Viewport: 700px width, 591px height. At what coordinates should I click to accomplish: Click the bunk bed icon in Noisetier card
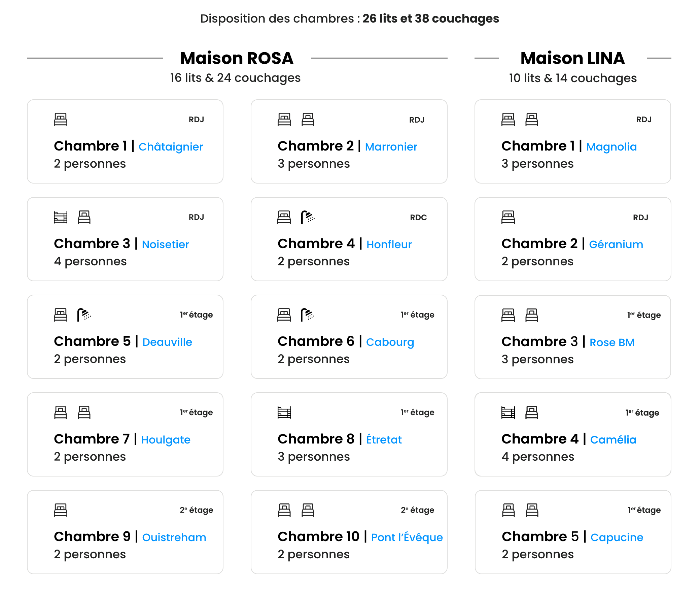point(61,217)
